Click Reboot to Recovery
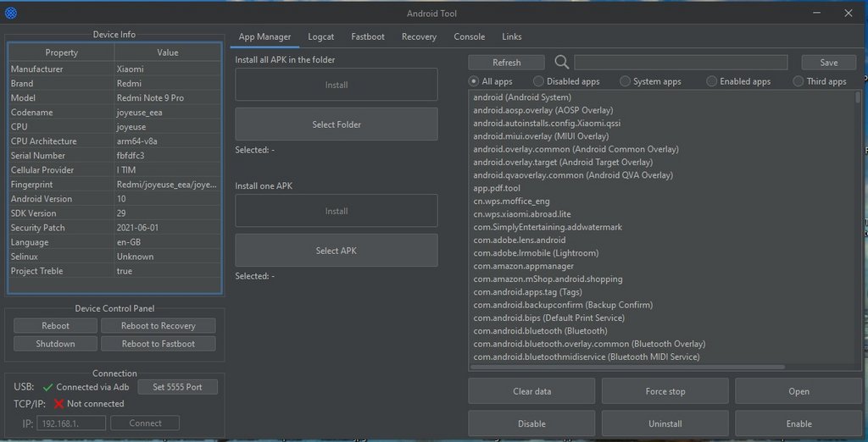Image resolution: width=868 pixels, height=442 pixels. [x=159, y=326]
